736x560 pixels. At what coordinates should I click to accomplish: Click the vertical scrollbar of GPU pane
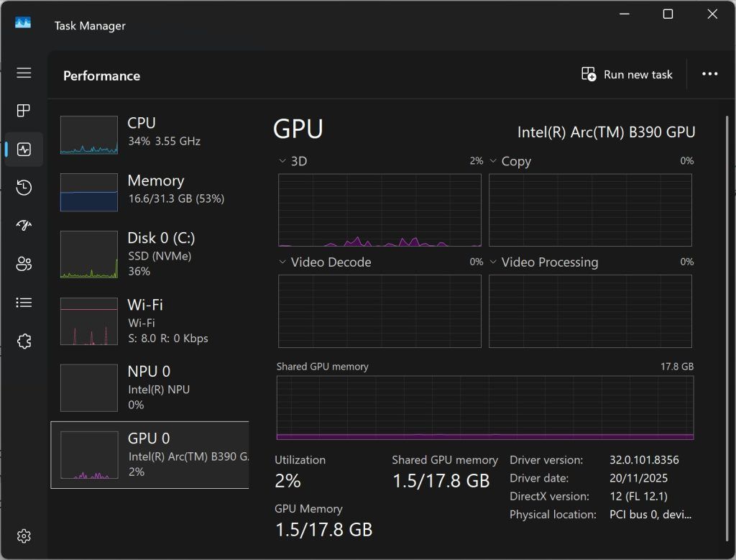pyautogui.click(x=727, y=329)
